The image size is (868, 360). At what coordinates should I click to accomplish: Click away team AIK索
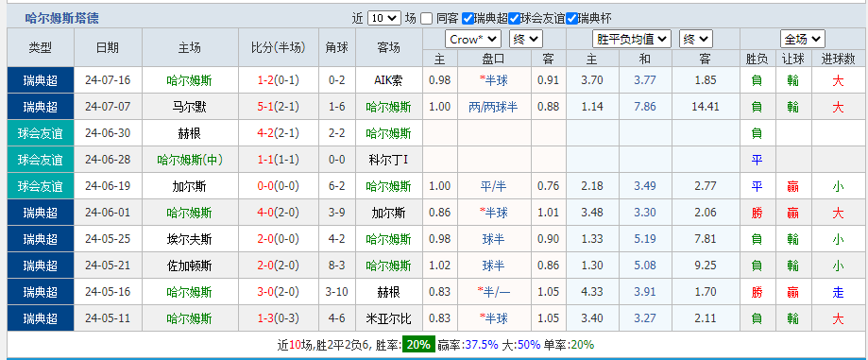(388, 80)
